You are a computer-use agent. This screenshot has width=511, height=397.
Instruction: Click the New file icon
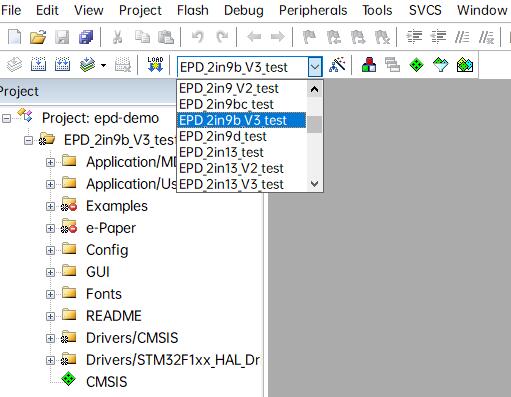pos(15,37)
